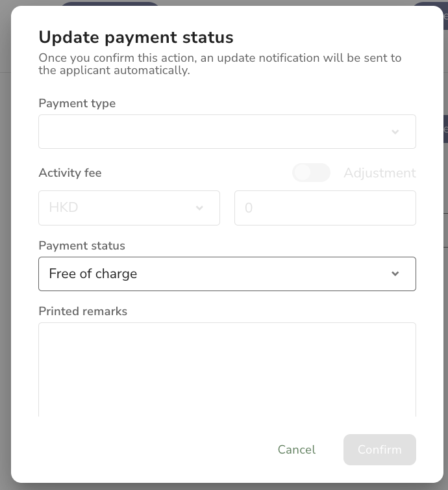Click the notification description text below title
448x490 pixels.
(219, 64)
